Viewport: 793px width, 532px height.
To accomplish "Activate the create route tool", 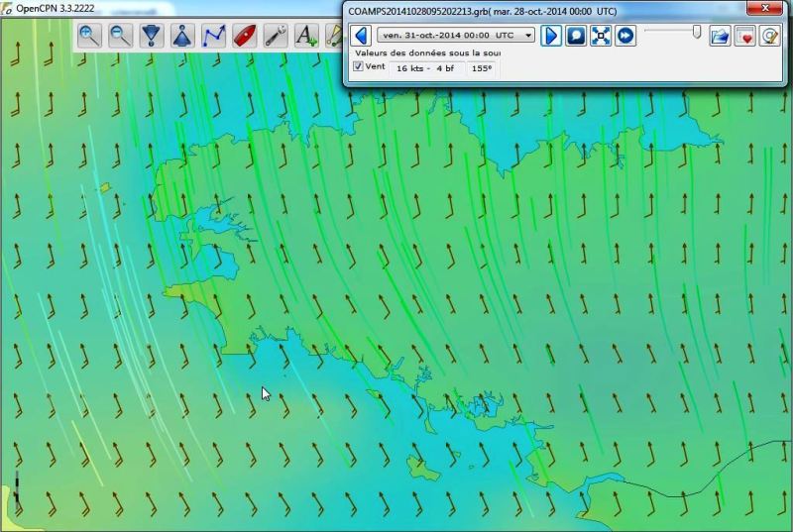I will tap(213, 37).
